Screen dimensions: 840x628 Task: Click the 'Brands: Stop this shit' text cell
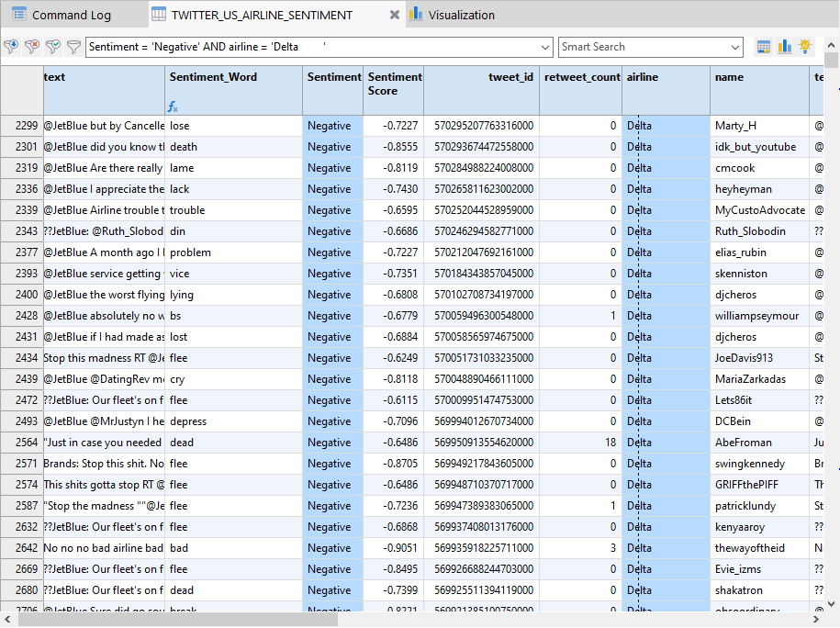point(104,464)
